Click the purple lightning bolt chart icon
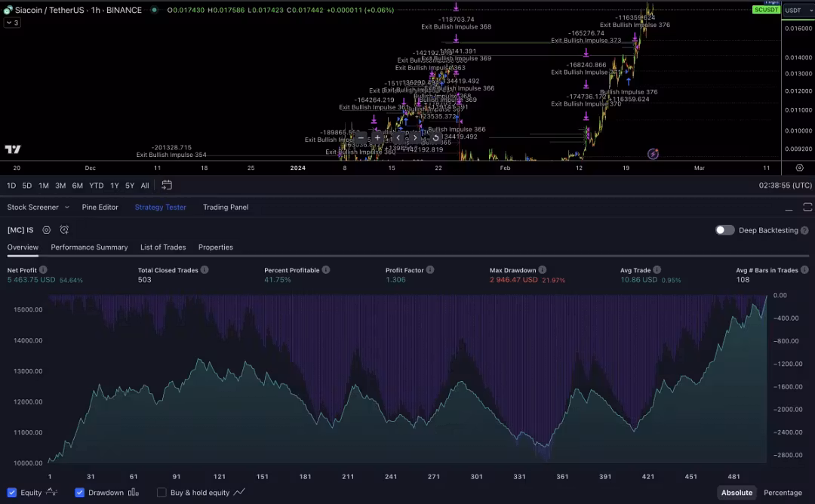Image resolution: width=815 pixels, height=504 pixels. click(653, 154)
